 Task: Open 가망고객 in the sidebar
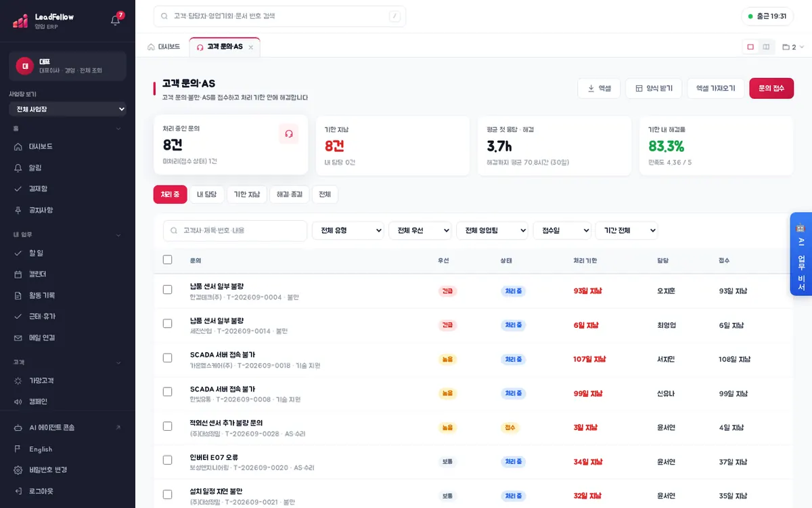click(x=68, y=381)
